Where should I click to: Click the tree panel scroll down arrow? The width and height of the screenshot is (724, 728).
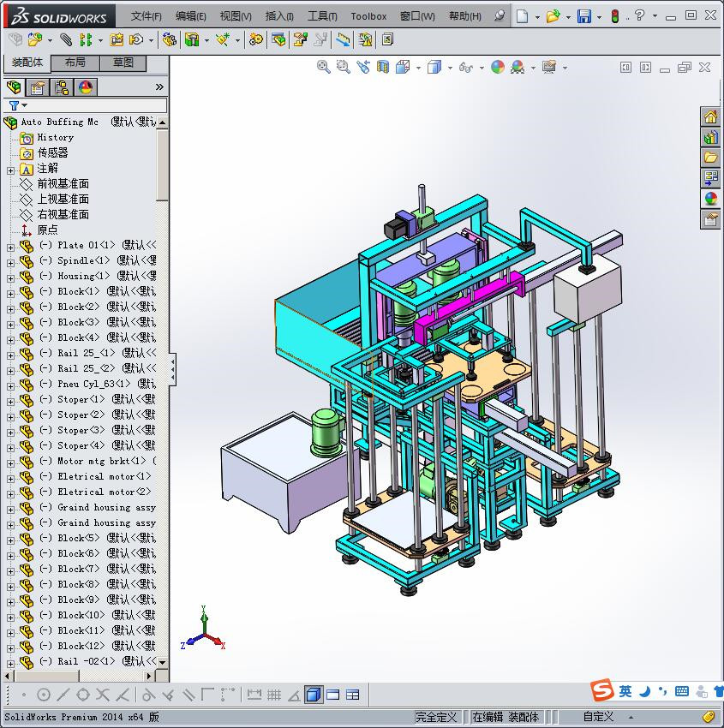[162, 662]
